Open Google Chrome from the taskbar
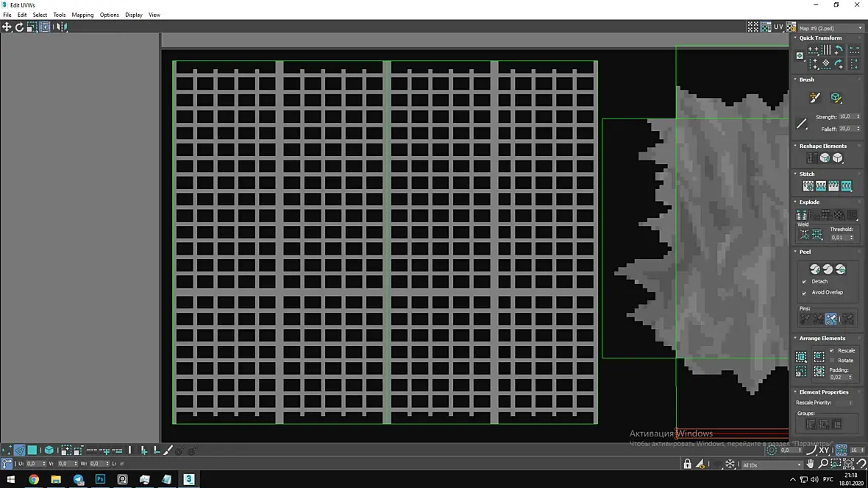 click(x=34, y=479)
